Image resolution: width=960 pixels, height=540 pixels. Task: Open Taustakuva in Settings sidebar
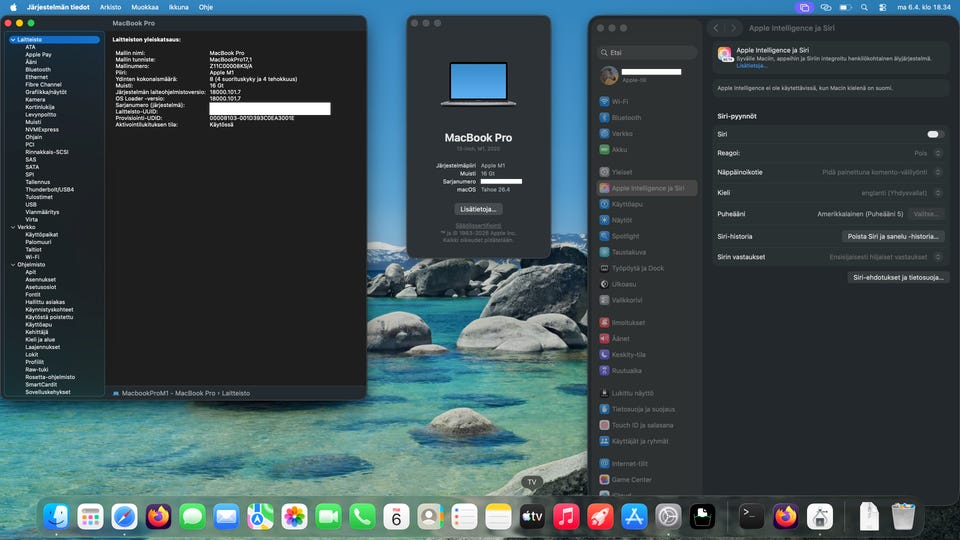pos(647,252)
